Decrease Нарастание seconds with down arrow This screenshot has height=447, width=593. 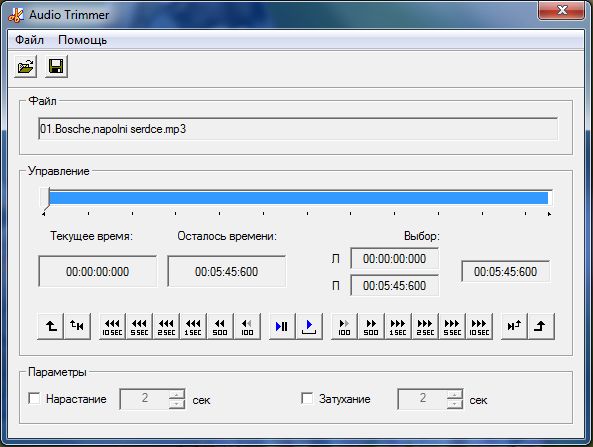coord(177,404)
